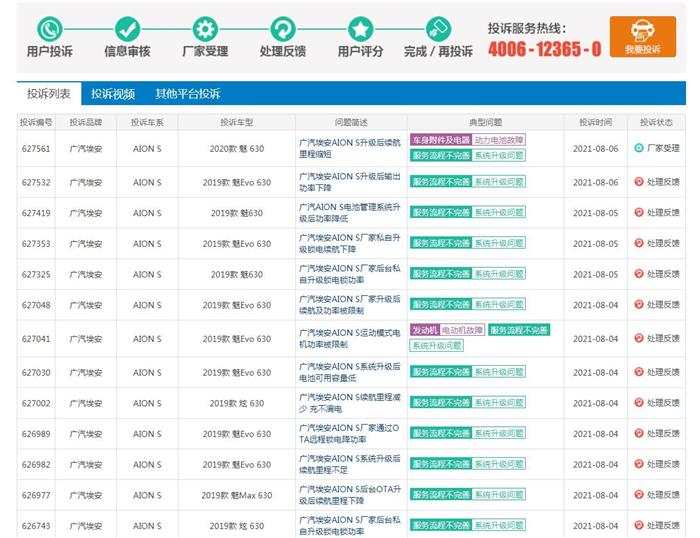This screenshot has height=538, width=700.
Task: Click the orange 我要投诉 button
Action: [x=643, y=37]
